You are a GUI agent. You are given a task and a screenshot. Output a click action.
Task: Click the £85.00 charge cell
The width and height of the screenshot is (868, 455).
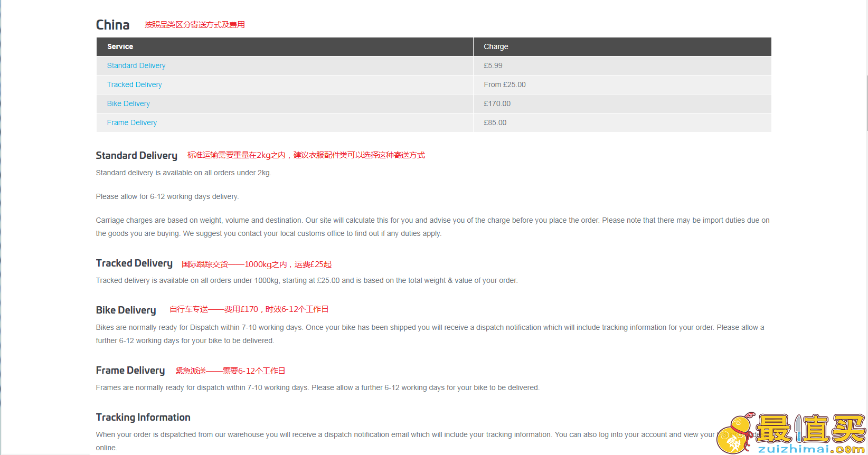click(622, 122)
